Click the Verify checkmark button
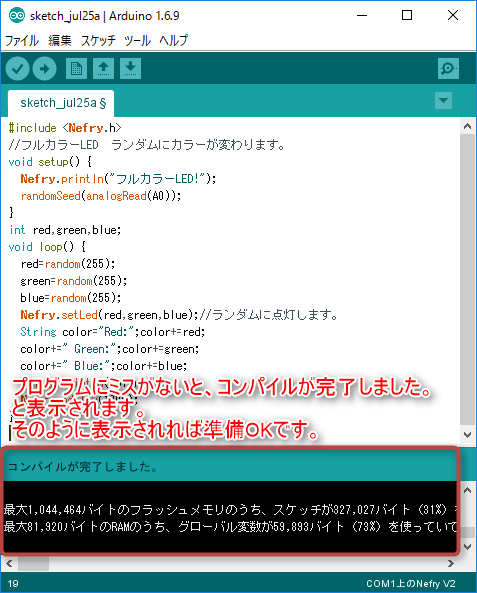477x593 pixels. pos(17,68)
